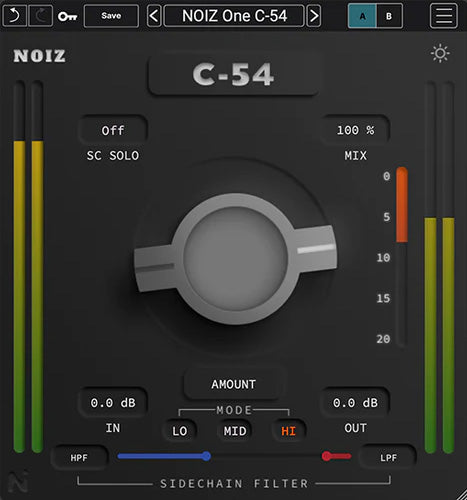Click the redo arrow icon

click(41, 15)
